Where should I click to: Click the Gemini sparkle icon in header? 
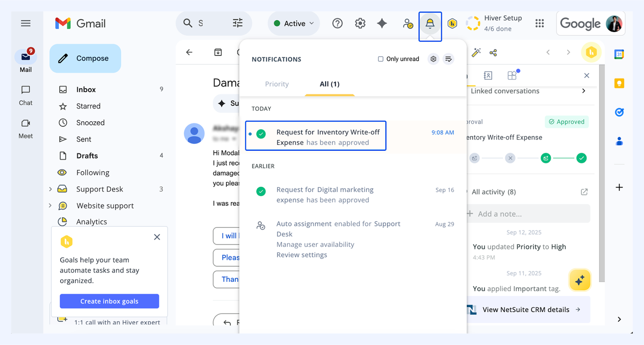(382, 23)
